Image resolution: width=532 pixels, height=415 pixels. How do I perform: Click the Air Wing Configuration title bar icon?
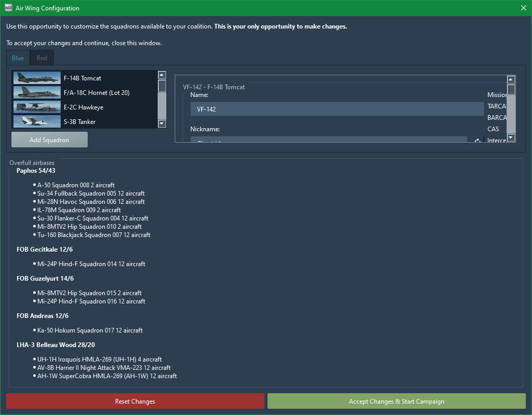pyautogui.click(x=8, y=8)
